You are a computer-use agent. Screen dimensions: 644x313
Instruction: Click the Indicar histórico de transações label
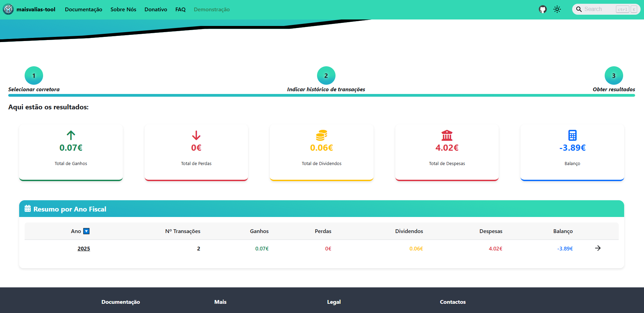pyautogui.click(x=326, y=90)
